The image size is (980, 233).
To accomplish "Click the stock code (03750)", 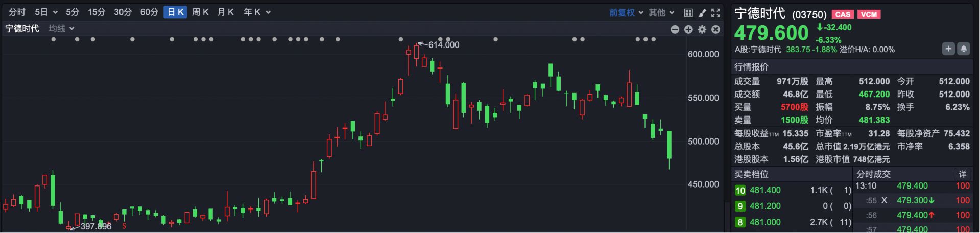I will click(809, 15).
